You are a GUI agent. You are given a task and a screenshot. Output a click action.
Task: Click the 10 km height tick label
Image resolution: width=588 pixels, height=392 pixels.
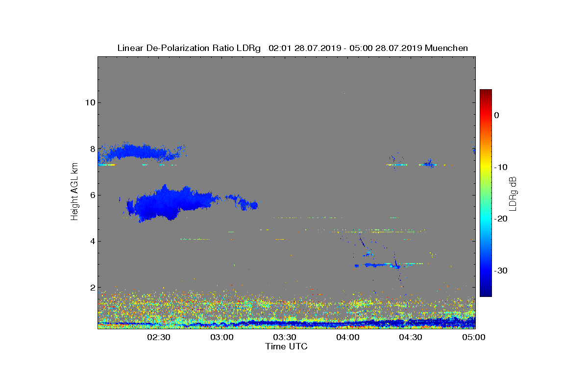[x=89, y=102]
